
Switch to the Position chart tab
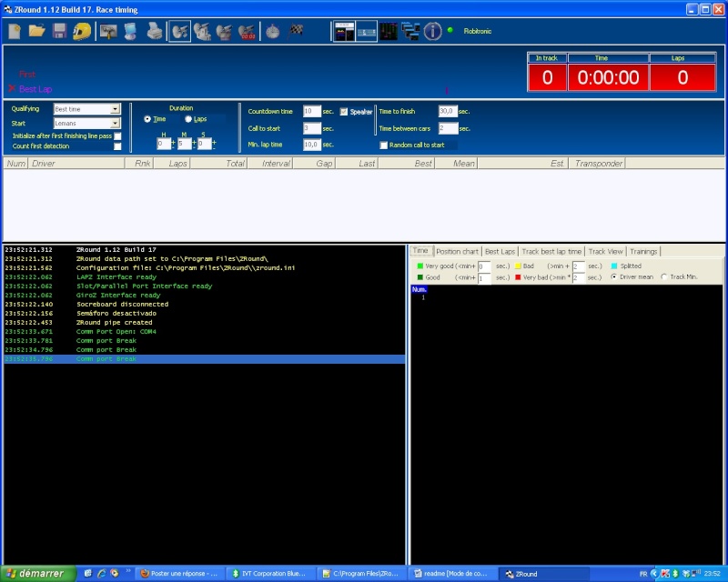(458, 251)
